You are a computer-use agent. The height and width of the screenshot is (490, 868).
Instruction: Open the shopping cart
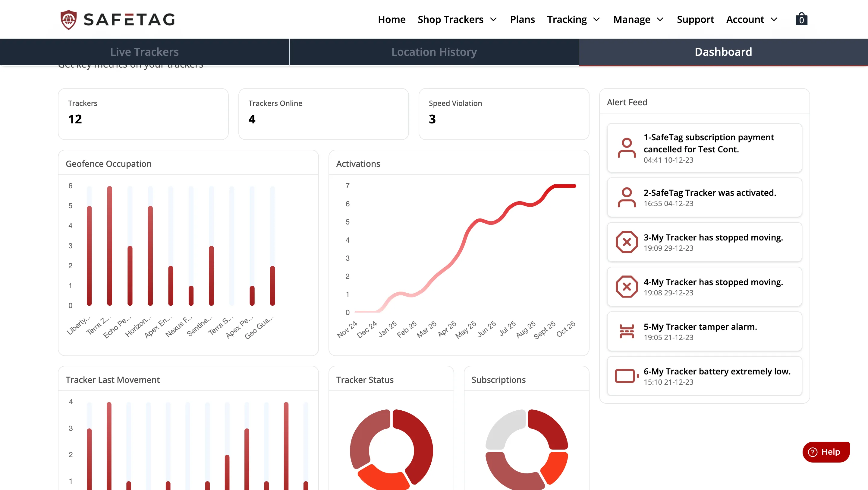click(x=802, y=19)
